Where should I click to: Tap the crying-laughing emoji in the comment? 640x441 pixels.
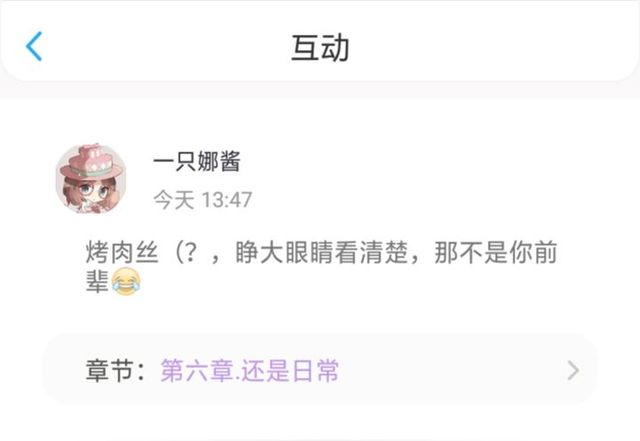[126, 281]
